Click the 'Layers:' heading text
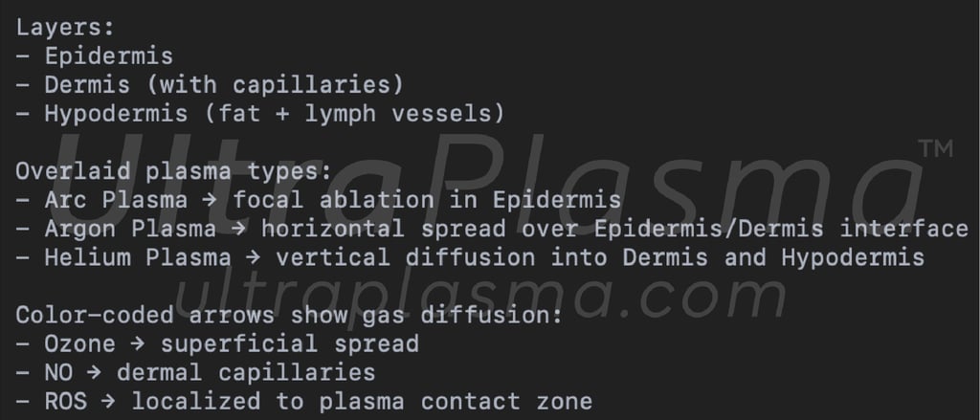The height and width of the screenshot is (420, 980). tap(65, 28)
